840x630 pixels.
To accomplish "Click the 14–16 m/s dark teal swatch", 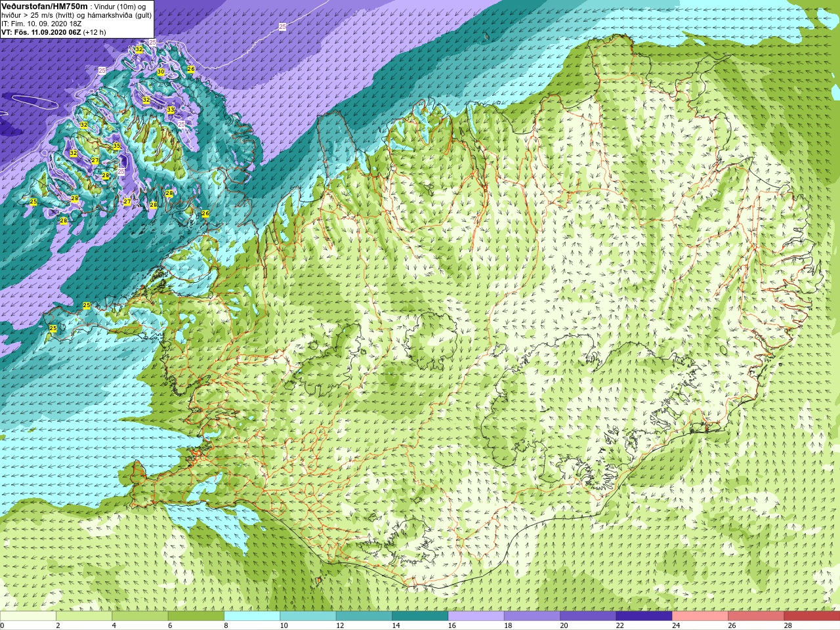I will coord(420,616).
